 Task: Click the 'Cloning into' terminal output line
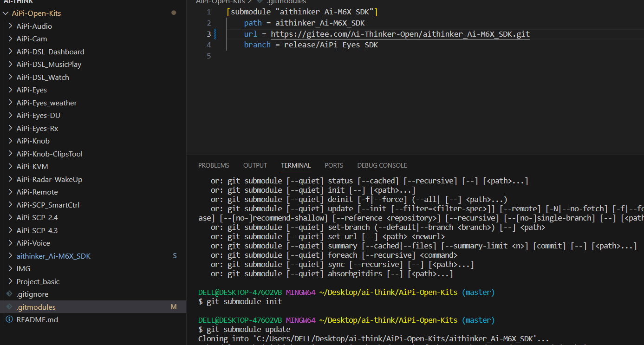374,339
